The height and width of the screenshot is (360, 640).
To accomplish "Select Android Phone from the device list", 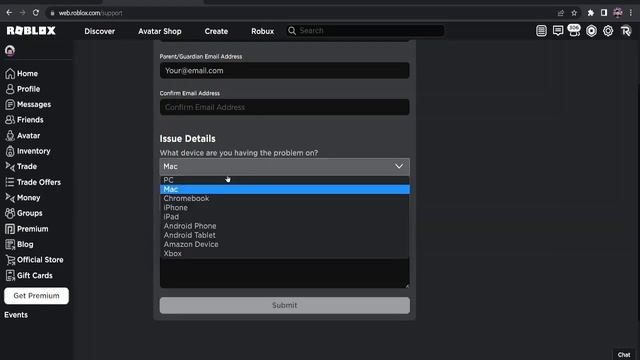I will coord(284,226).
